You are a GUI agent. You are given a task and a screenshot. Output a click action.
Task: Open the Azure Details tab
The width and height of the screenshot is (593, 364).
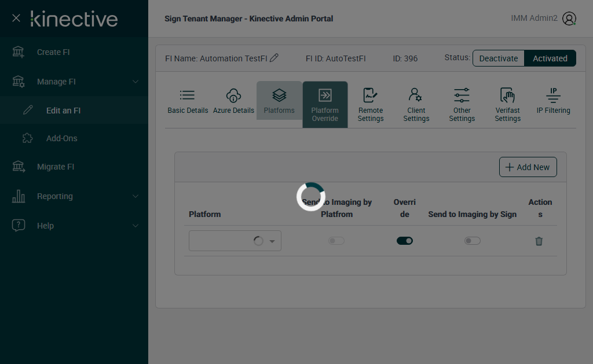(233, 101)
